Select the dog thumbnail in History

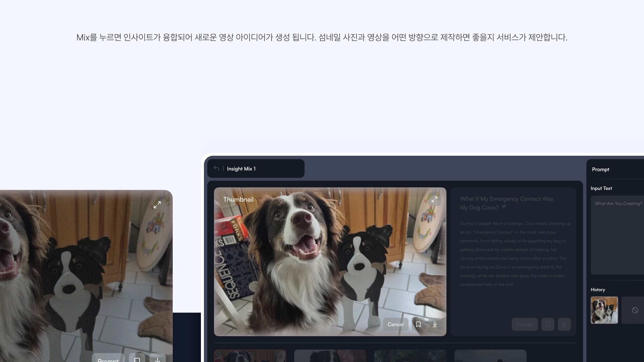[x=604, y=310]
